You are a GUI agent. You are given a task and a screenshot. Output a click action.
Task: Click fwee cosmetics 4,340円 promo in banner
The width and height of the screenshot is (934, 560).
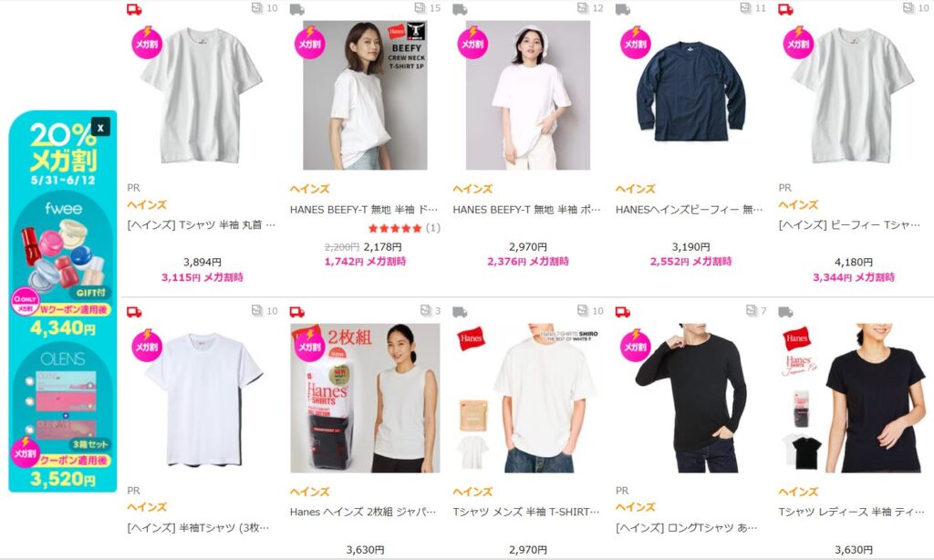click(x=63, y=268)
